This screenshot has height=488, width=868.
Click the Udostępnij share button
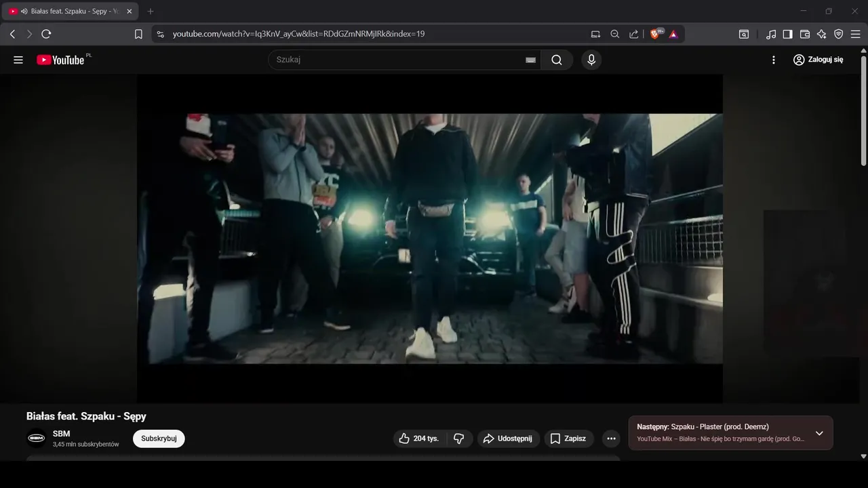click(509, 439)
